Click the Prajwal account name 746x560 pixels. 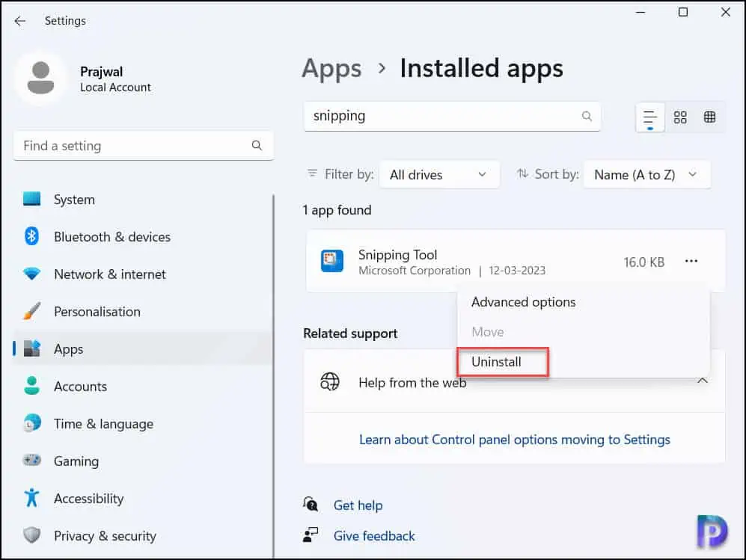(101, 71)
